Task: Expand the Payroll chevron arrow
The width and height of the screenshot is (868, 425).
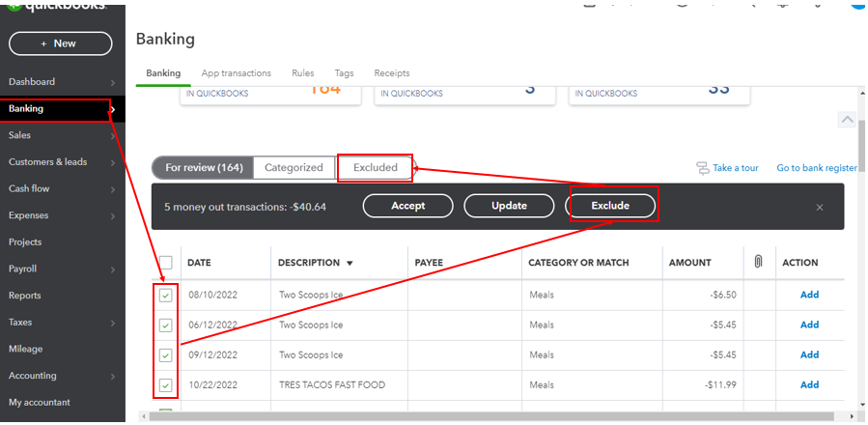Action: click(x=112, y=269)
